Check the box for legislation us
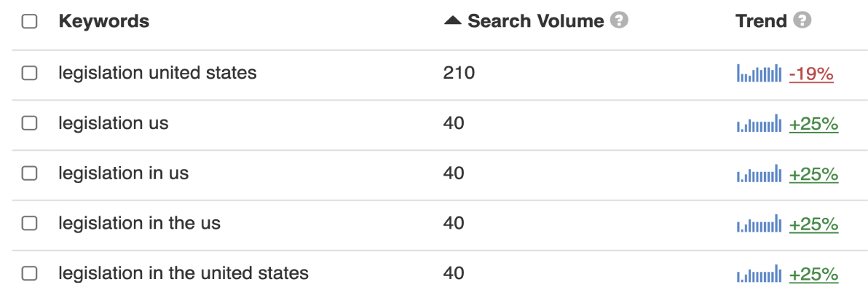 29,123
